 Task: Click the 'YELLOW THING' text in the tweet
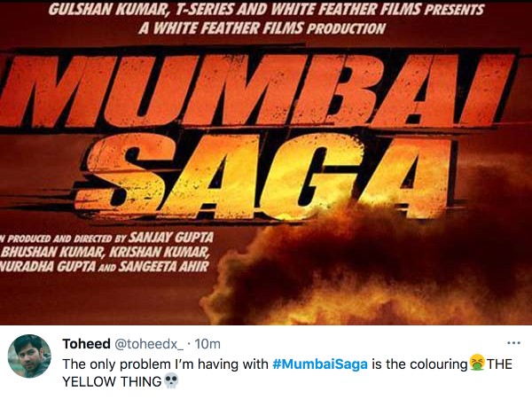[113, 381]
